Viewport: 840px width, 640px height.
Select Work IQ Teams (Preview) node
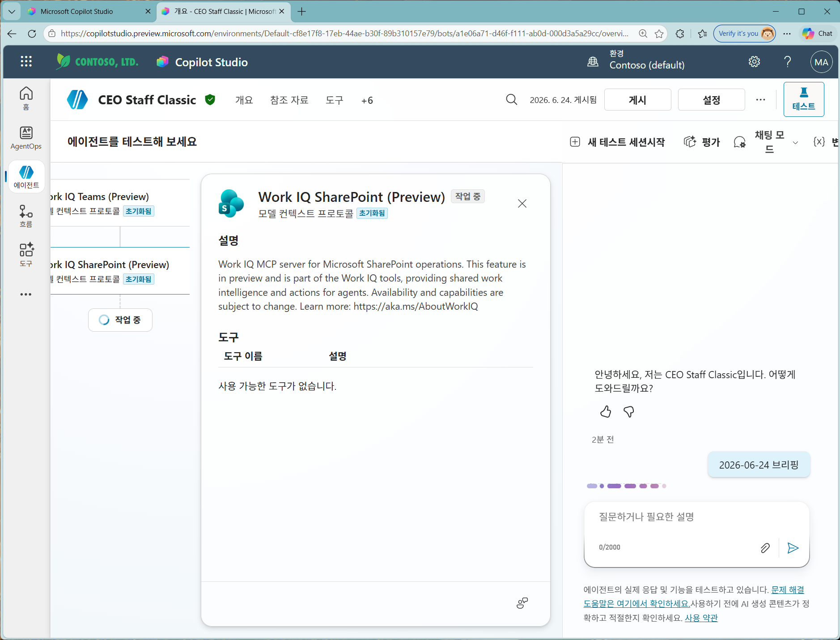point(120,203)
